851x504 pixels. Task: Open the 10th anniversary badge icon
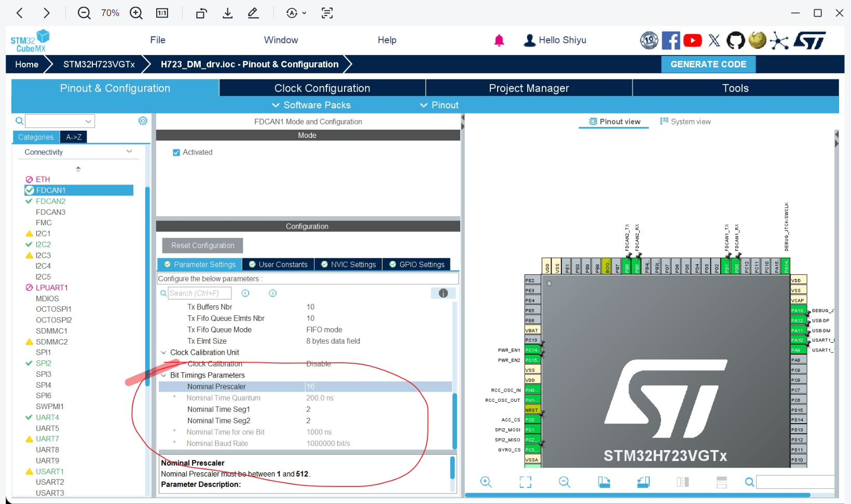coord(649,40)
